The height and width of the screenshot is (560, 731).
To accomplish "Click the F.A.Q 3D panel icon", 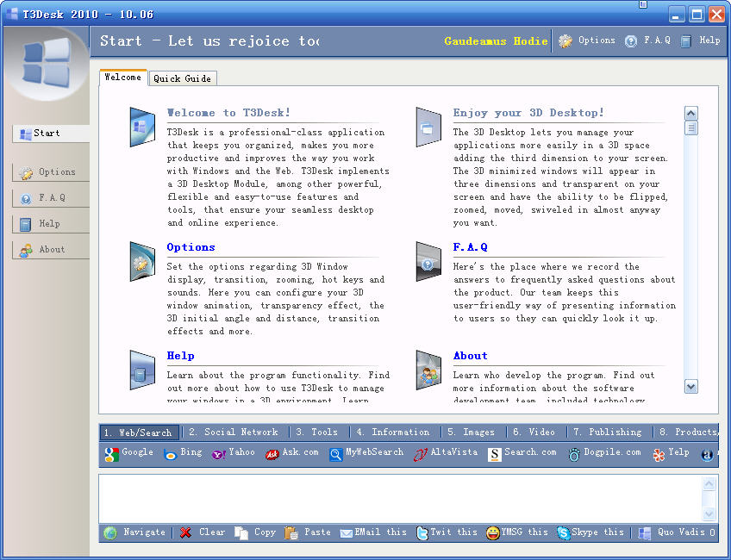I will (428, 261).
